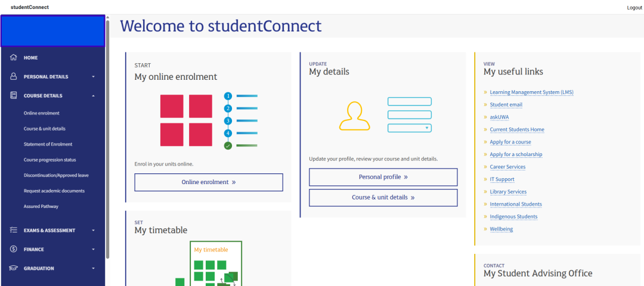The width and height of the screenshot is (644, 286).
Task: Expand the Finance menu arrow
Action: (x=94, y=250)
